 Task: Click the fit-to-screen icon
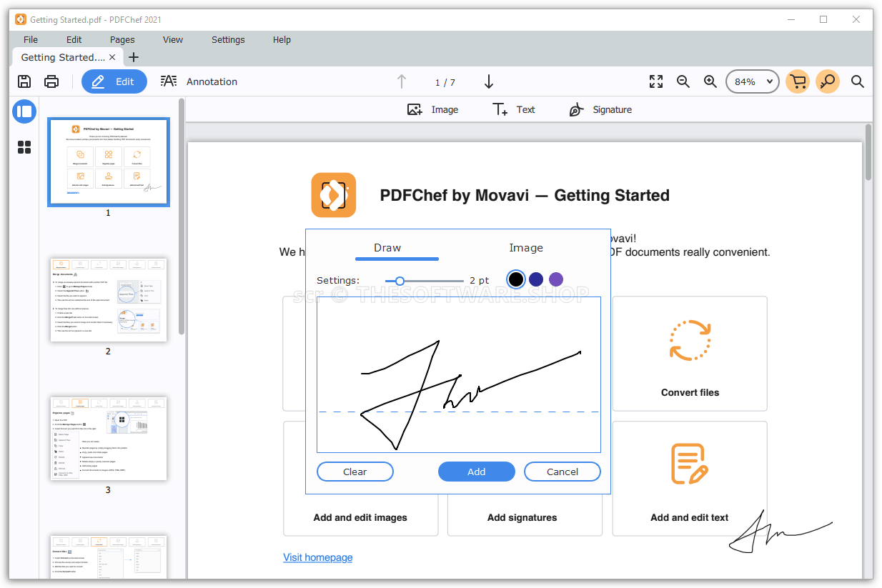656,81
